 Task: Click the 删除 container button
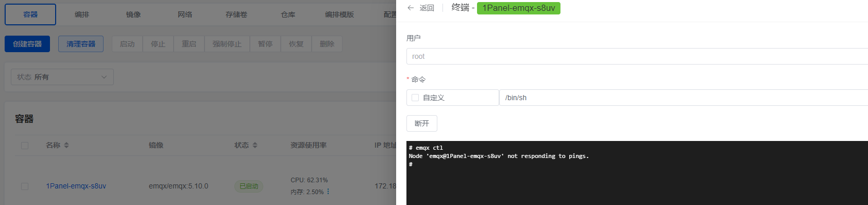(x=327, y=44)
